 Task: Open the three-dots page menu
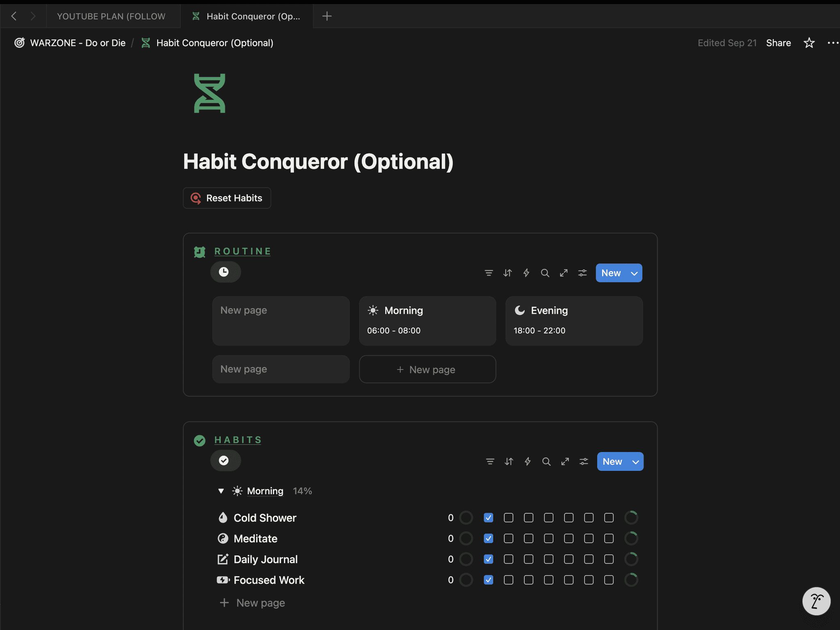pos(833,43)
